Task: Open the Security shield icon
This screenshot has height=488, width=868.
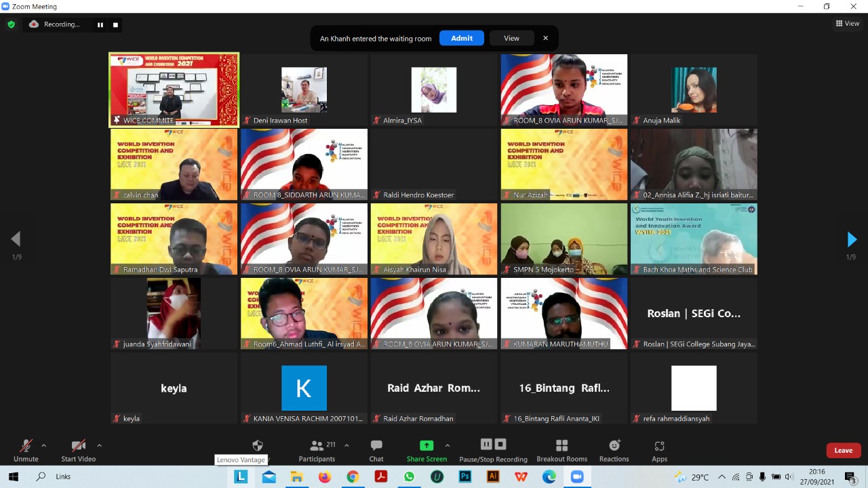Action: pos(258,446)
